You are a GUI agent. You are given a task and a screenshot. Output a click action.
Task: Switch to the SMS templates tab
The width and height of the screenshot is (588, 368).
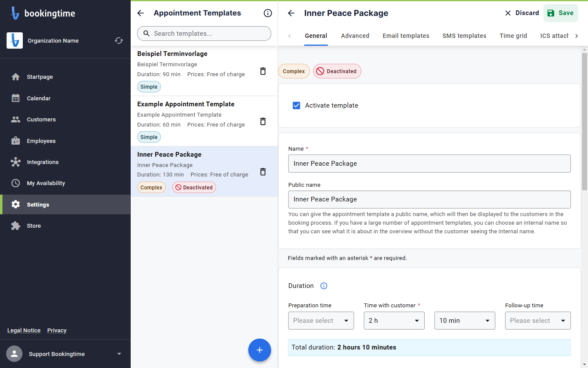pyautogui.click(x=464, y=36)
